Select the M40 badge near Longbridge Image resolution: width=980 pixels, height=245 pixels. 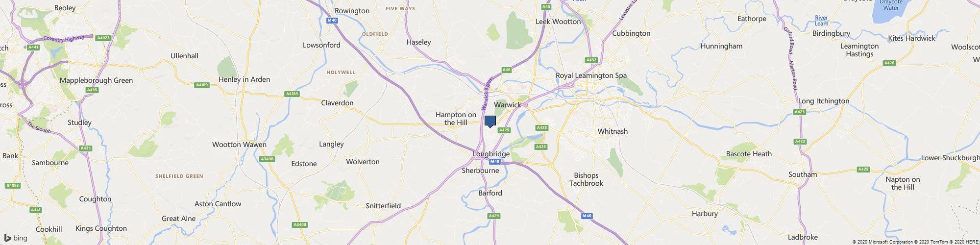(494, 162)
